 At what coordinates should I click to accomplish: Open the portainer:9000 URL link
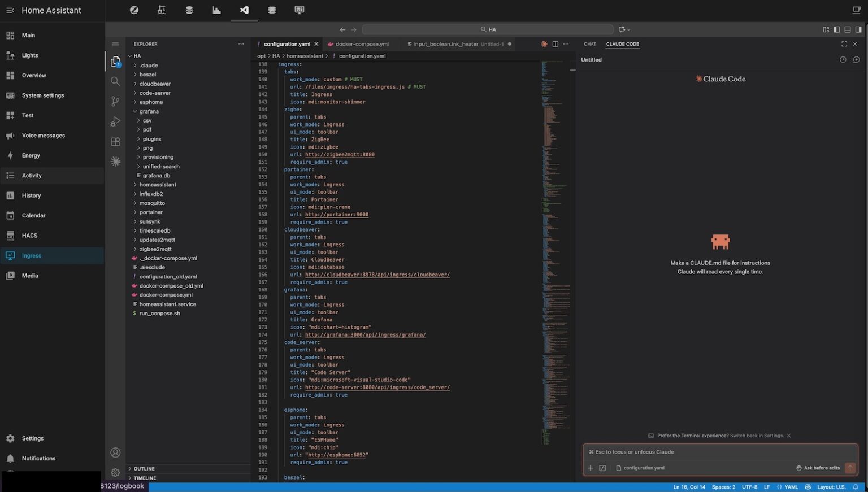pos(337,215)
